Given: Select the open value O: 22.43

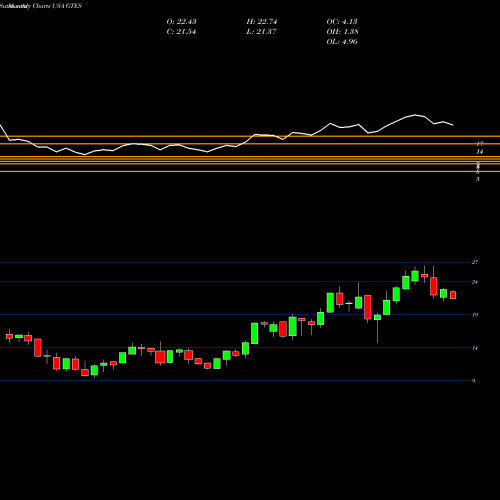Looking at the screenshot, I should (181, 21).
